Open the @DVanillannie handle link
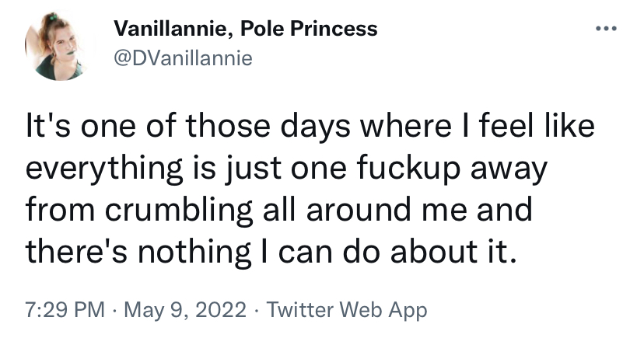 (x=183, y=58)
